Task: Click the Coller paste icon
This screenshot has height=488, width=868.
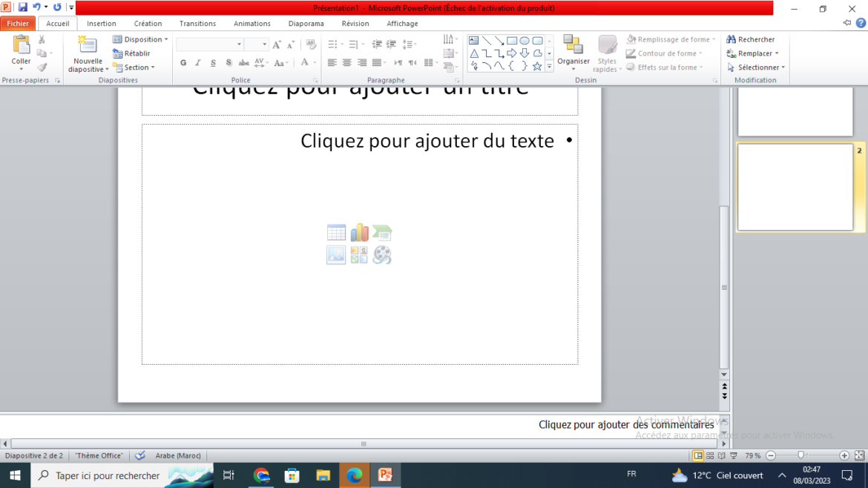Action: pos(21,44)
